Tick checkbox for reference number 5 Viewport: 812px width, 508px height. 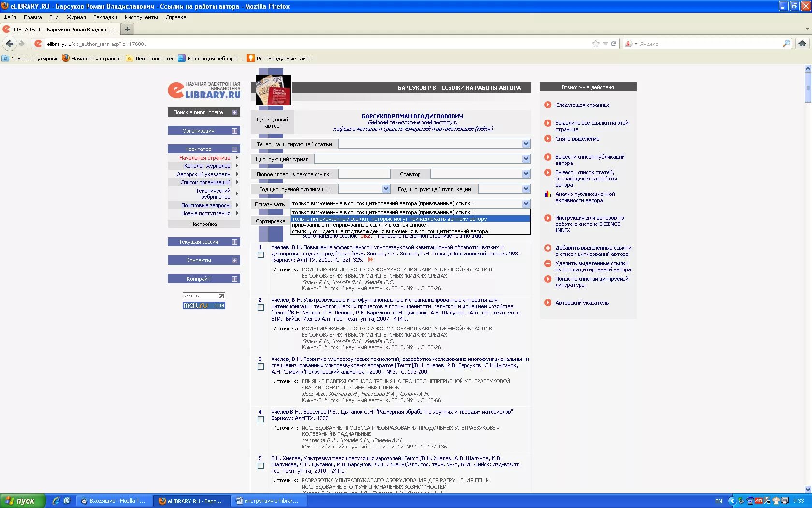point(261,465)
